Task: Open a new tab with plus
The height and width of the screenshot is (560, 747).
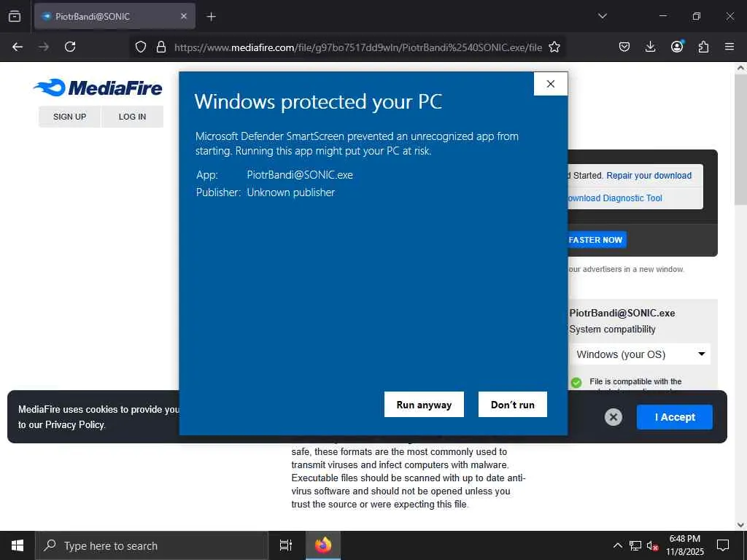Action: [x=211, y=17]
